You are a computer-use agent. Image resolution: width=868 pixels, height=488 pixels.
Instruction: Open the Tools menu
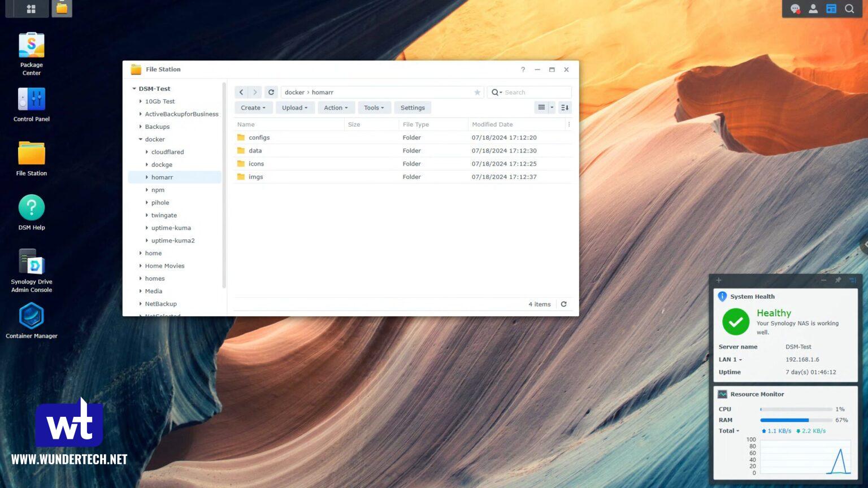coord(374,107)
